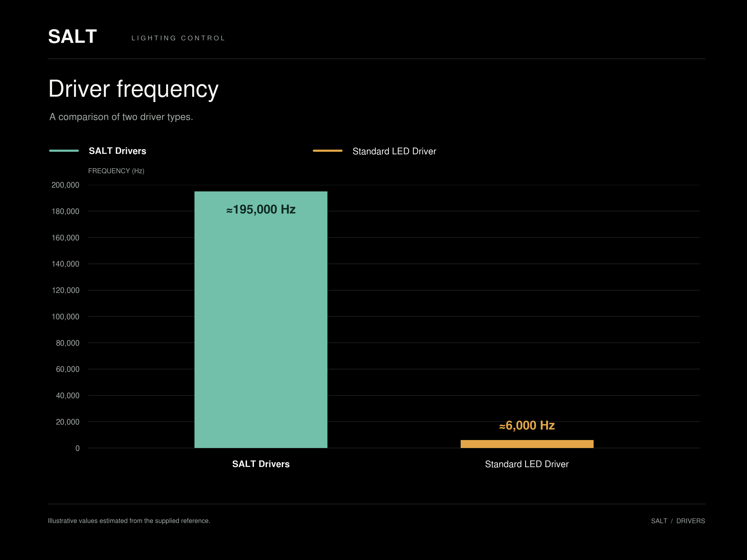Screen dimensions: 747x560
Task: Click the 180,000 axis tick label
Action: (65, 211)
